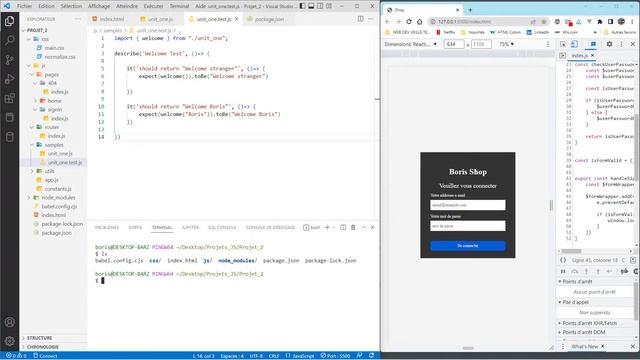Open the LinkedIn bookmark
This screenshot has width=640, height=360.
tap(538, 32)
